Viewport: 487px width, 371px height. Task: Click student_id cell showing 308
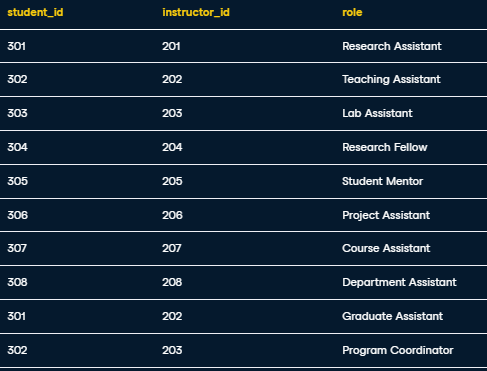click(17, 282)
